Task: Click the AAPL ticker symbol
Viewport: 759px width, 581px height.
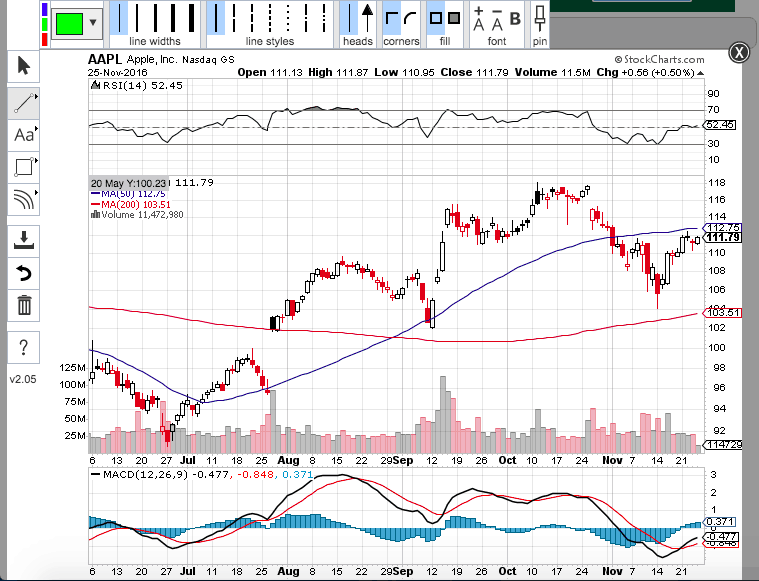Action: (x=105, y=60)
